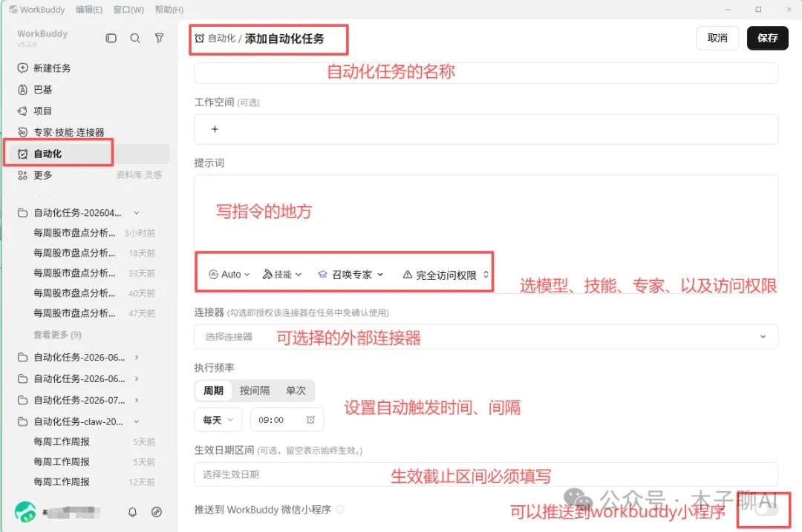The image size is (802, 532).
Task: Open the 窗口(W) menu
Action: (128, 10)
